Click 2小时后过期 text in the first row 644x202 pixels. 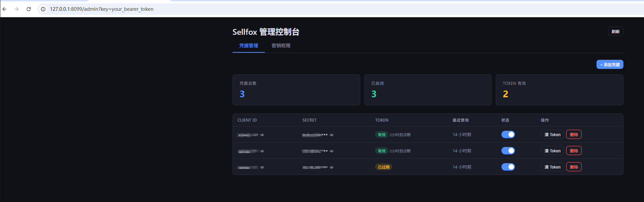(x=400, y=135)
